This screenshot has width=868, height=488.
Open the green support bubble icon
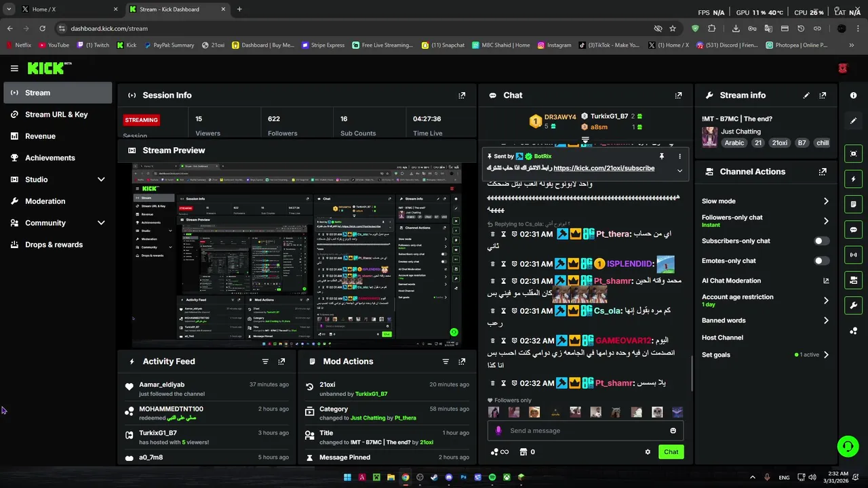pos(848,446)
